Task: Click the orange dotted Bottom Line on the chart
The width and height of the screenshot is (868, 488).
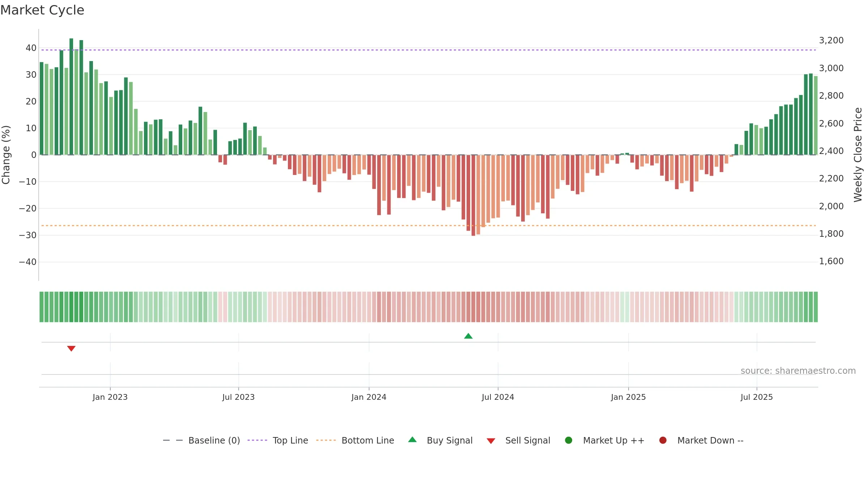Action: coord(429,226)
